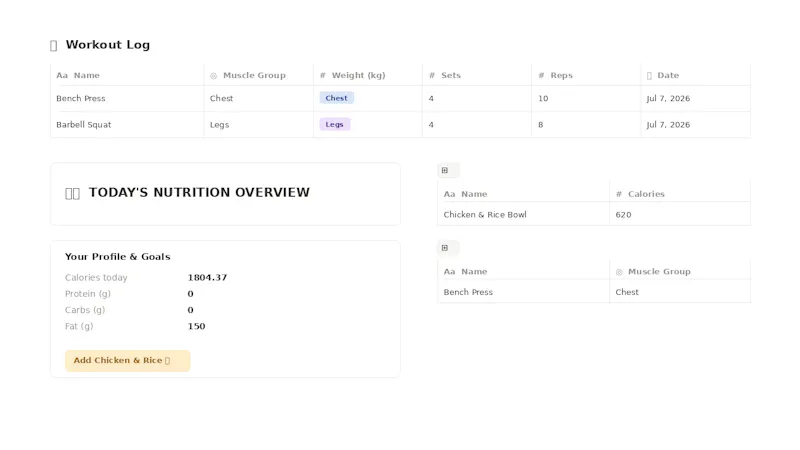The width and height of the screenshot is (800, 450).
Task: Click the date for Barbell Squat row
Action: point(668,124)
